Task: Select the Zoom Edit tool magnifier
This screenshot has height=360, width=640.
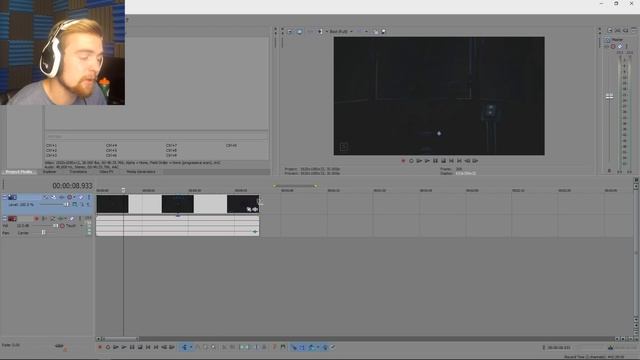Action: (213, 347)
